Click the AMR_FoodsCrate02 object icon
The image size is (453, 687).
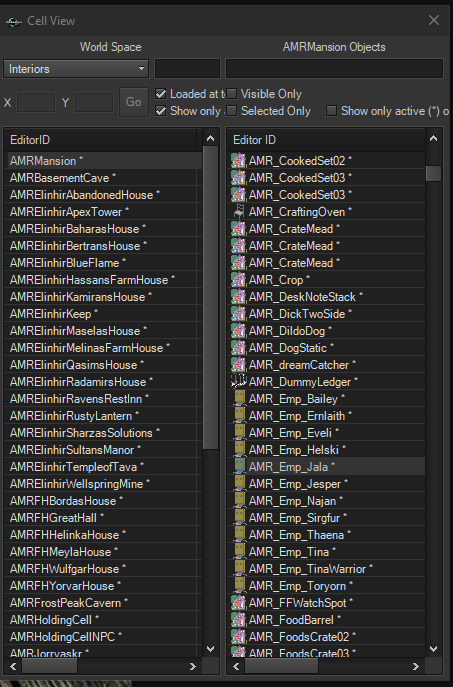(239, 637)
